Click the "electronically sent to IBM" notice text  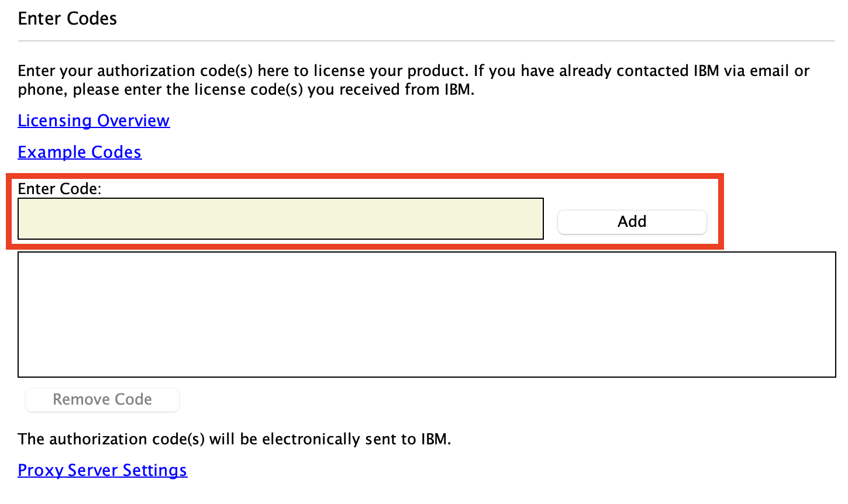pyautogui.click(x=234, y=439)
